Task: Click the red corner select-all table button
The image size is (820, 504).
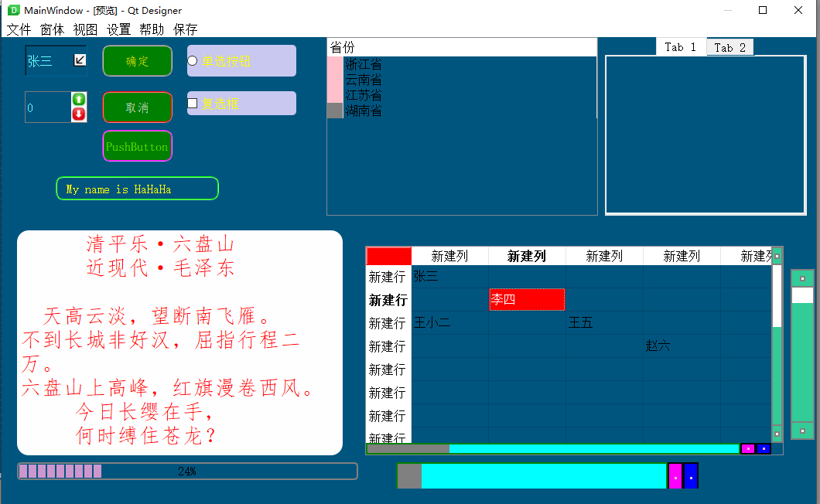Action: click(x=388, y=256)
